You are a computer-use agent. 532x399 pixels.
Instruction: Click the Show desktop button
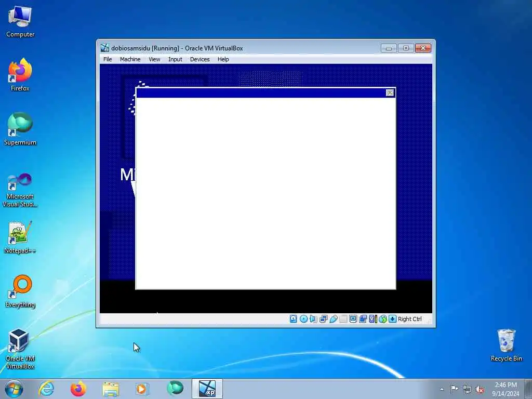528,389
